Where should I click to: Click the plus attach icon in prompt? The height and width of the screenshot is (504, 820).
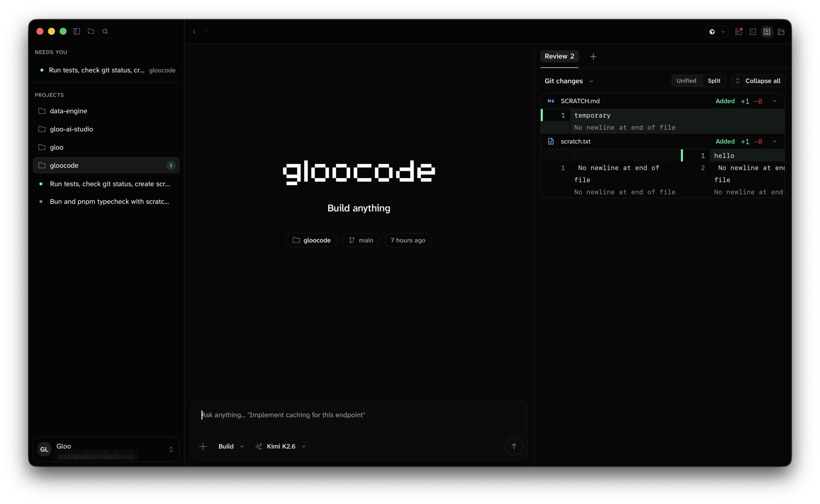[x=203, y=446]
